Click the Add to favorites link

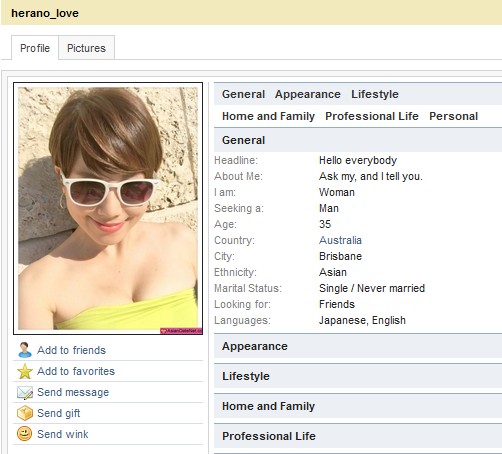76,371
